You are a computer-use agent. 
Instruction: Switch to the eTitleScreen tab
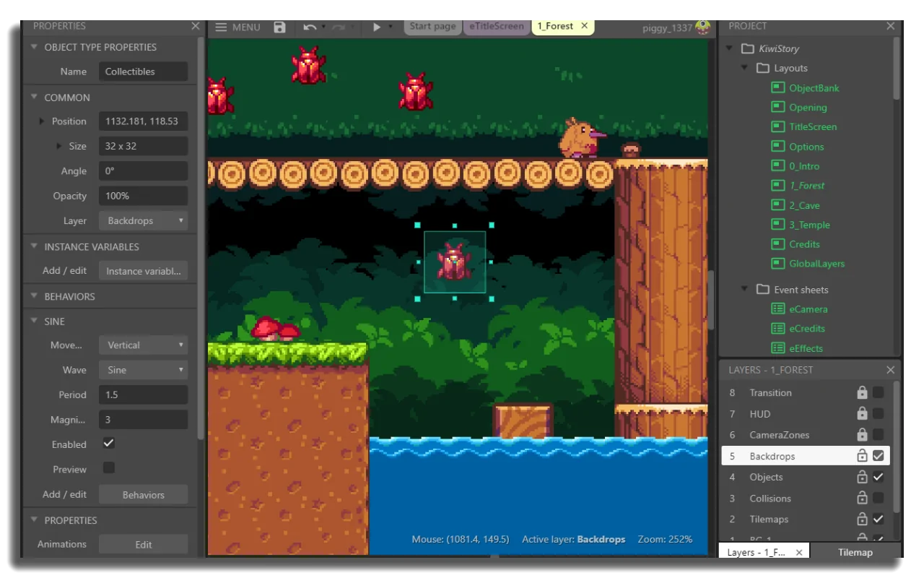[x=497, y=27]
